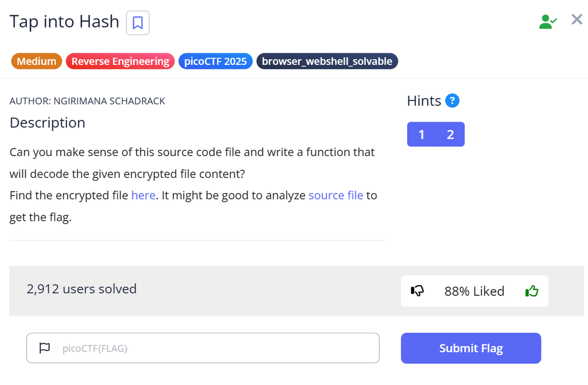Close the challenge dialog

(577, 20)
